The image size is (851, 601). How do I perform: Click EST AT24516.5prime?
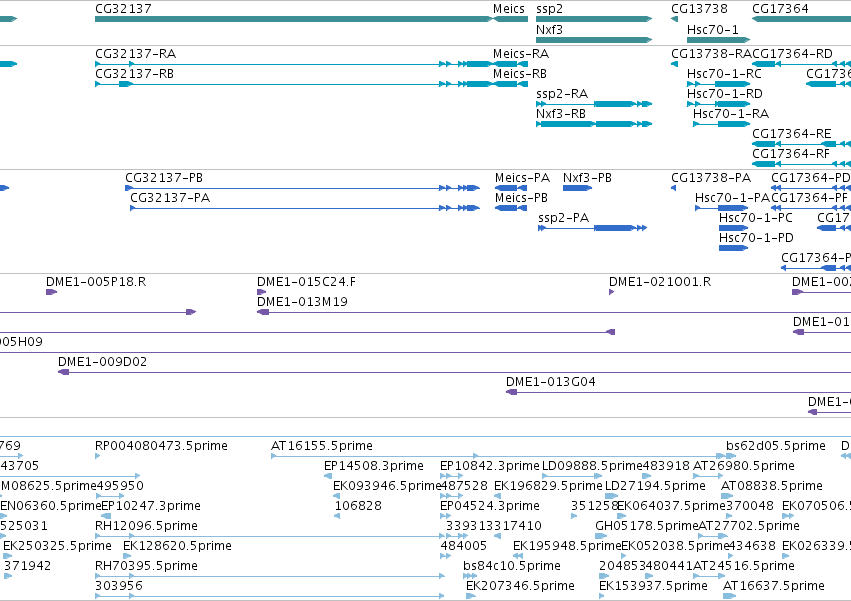coord(709,576)
